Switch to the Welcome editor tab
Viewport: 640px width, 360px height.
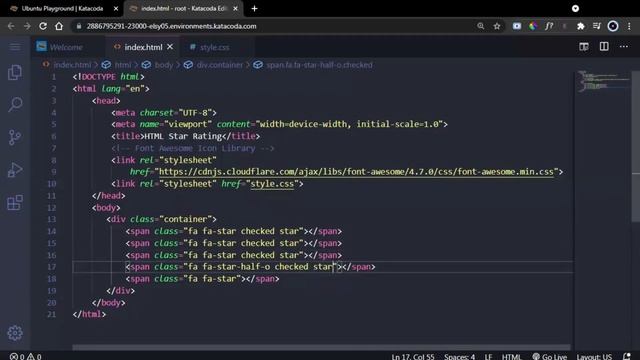66,47
